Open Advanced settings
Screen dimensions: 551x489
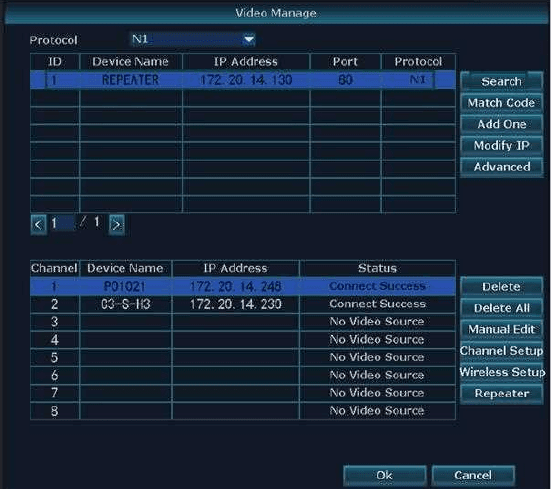coord(501,167)
